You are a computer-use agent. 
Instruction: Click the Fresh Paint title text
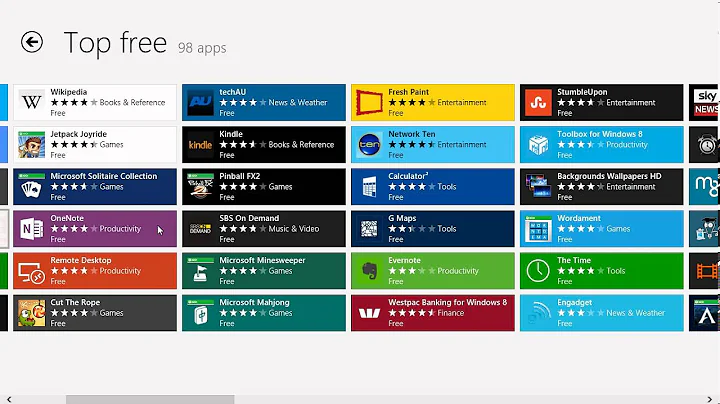tap(408, 92)
